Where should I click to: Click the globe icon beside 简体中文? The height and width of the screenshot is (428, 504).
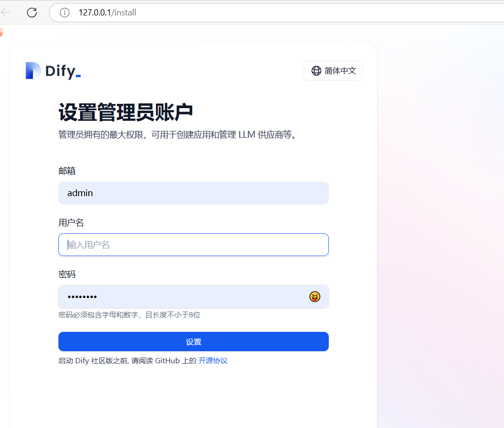[x=316, y=71]
